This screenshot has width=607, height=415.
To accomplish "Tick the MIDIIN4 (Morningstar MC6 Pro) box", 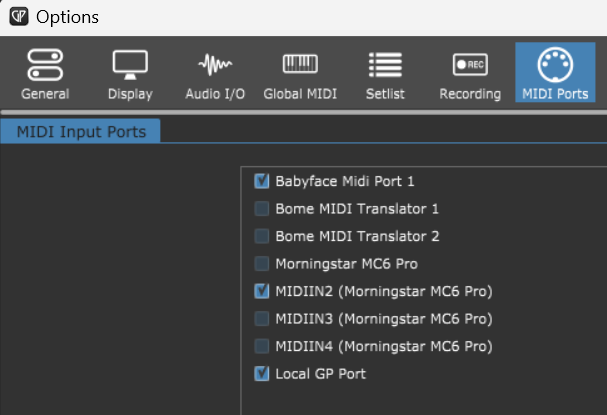I will coord(262,347).
